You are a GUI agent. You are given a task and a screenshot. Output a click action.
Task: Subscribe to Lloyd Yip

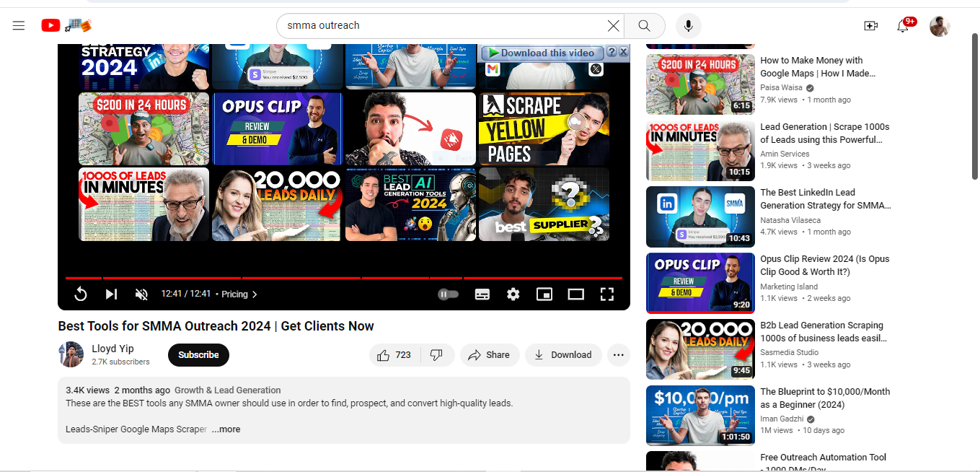[198, 355]
